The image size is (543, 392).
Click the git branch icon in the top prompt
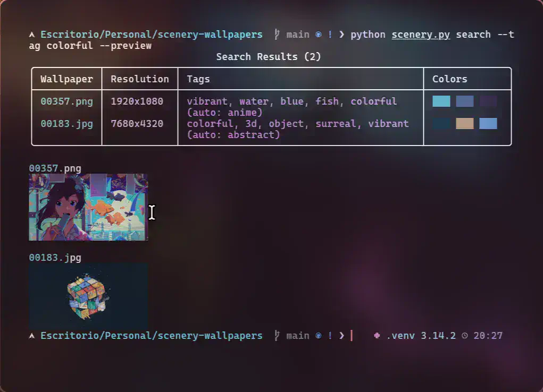277,35
